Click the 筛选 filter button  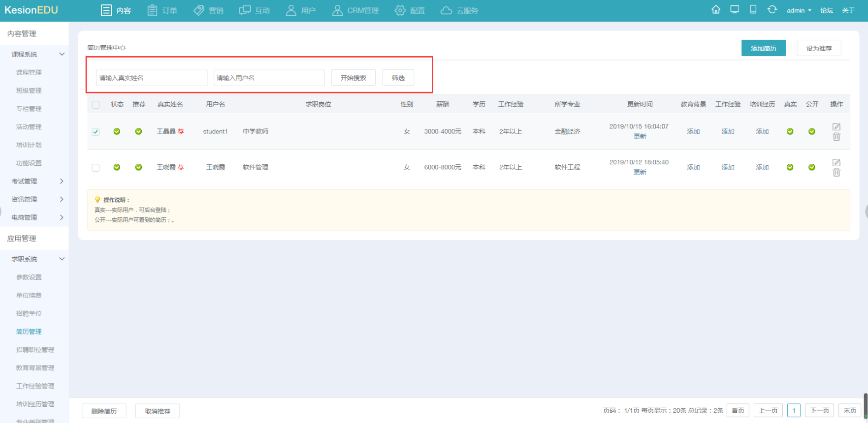pos(398,78)
